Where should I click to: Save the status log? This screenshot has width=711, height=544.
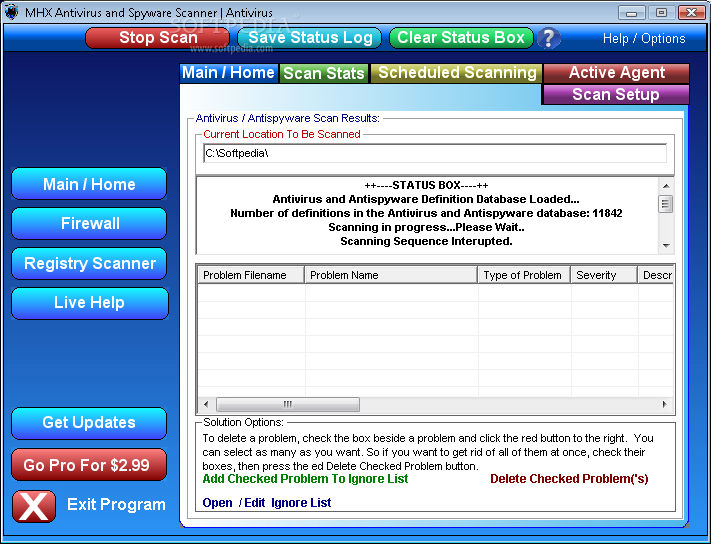coord(310,38)
